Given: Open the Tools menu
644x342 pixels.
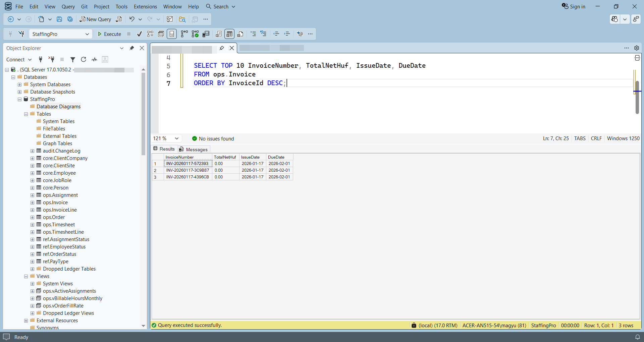Looking at the screenshot, I should pos(121,7).
